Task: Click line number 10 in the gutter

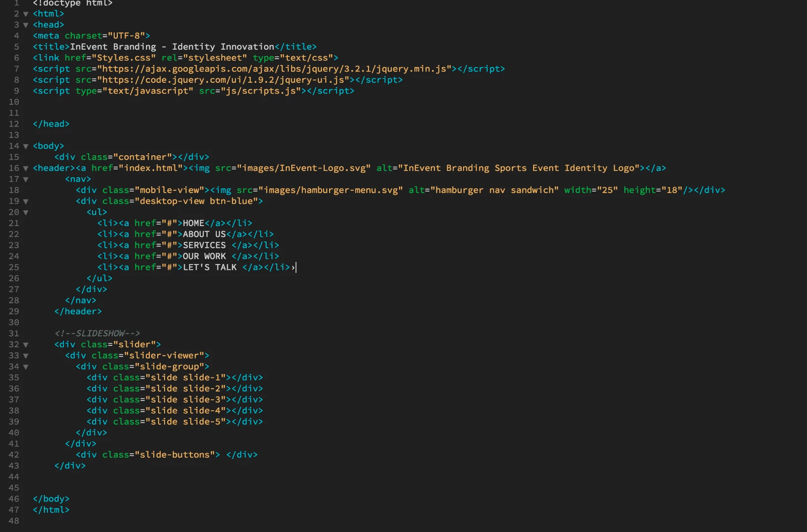Action: (14, 102)
